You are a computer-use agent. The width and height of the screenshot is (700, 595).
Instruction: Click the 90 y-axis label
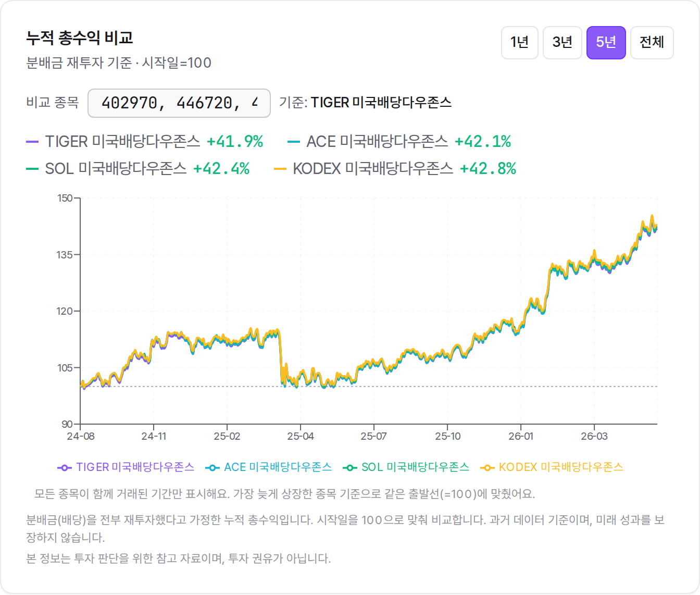67,425
